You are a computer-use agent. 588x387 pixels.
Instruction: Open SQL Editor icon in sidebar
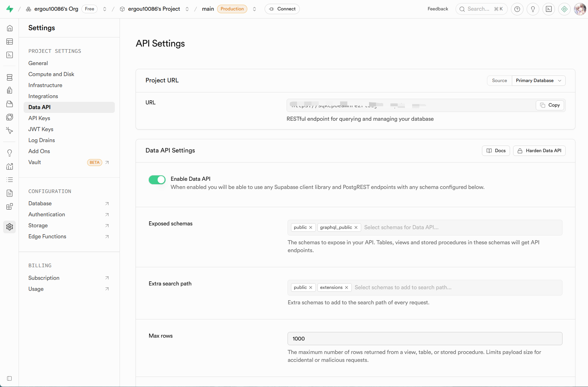point(10,55)
